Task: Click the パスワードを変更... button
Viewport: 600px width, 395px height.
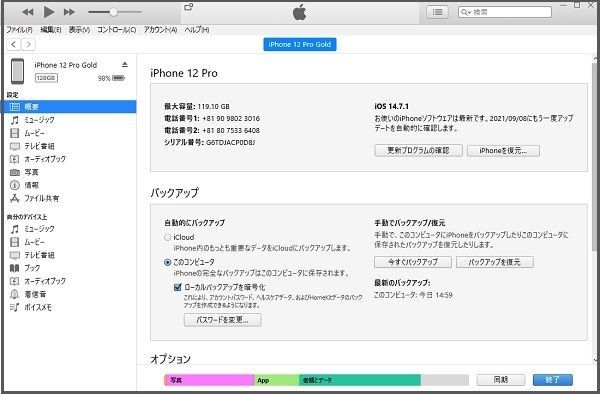Action: (x=222, y=320)
